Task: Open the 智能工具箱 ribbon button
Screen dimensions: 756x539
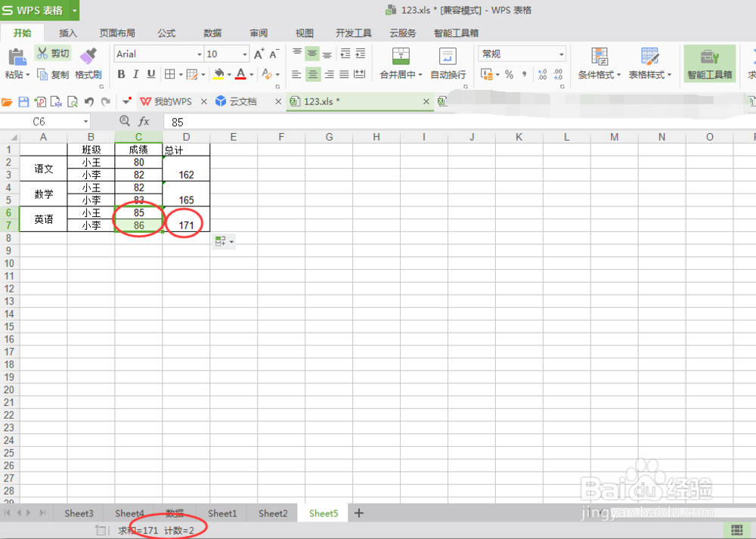Action: (x=710, y=64)
